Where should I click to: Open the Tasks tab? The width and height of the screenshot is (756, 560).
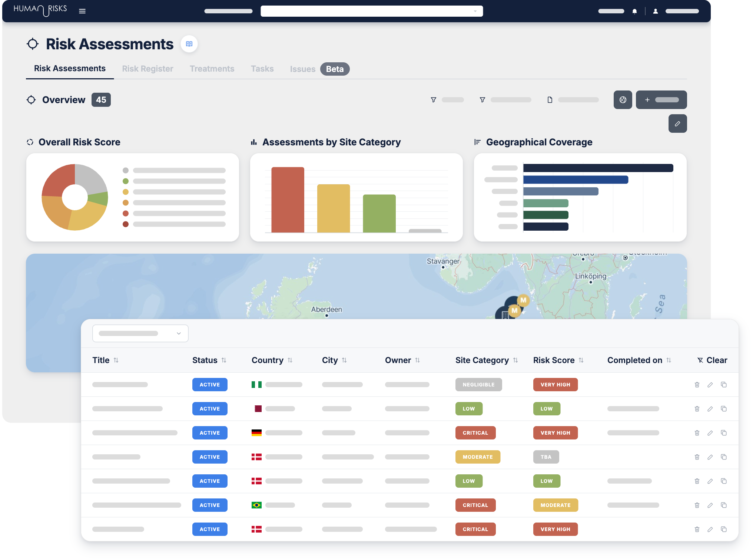(x=262, y=69)
